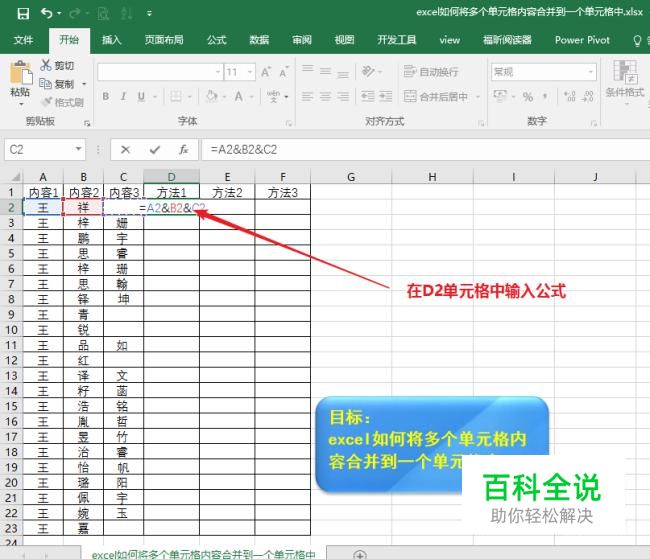Open the 合并后居中 dropdown arrow

(x=478, y=97)
